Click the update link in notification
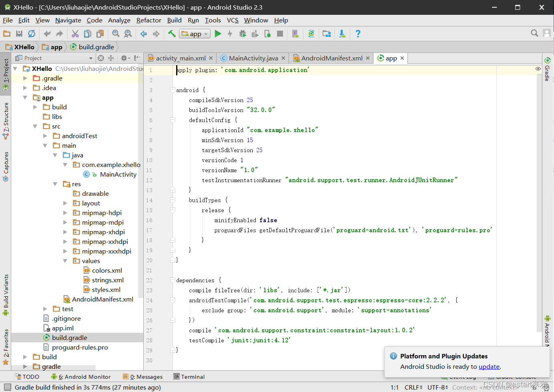Screen dimensions: 554x392 [x=489, y=367]
